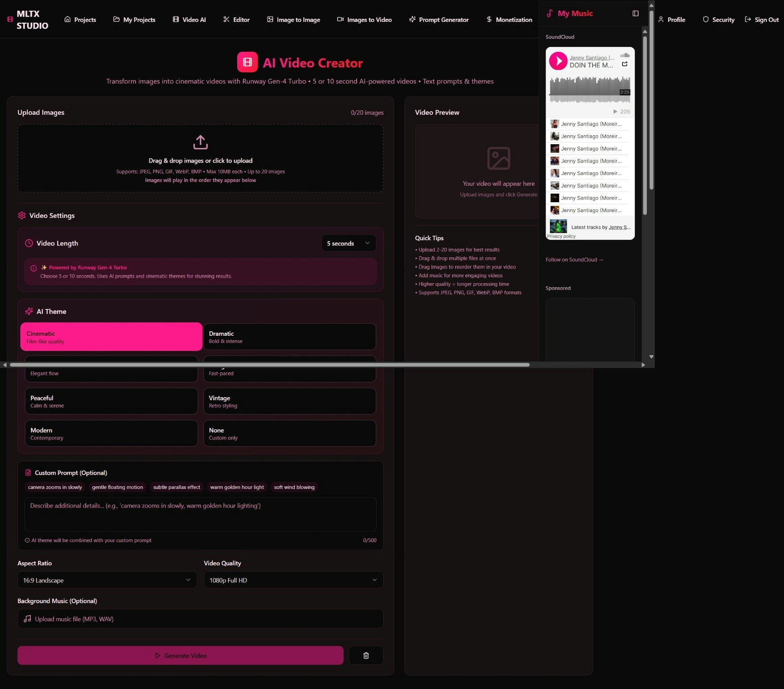Image resolution: width=784 pixels, height=689 pixels.
Task: Click the MLTX Studio logo icon
Action: click(10, 20)
